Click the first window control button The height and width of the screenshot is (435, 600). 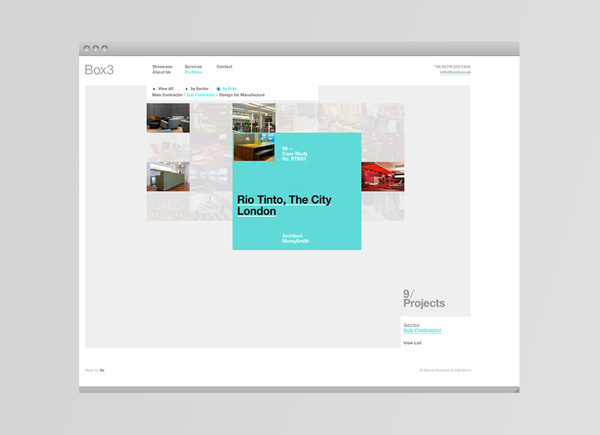87,48
